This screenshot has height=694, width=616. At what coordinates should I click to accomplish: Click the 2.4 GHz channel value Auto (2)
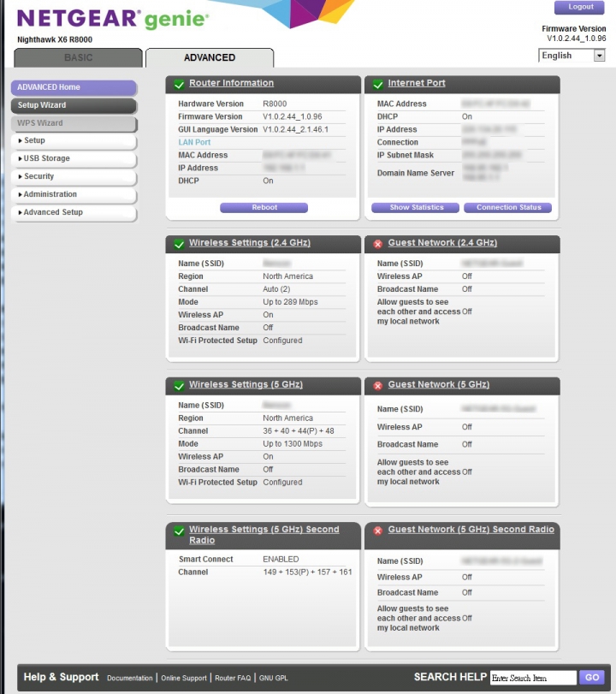pyautogui.click(x=276, y=289)
